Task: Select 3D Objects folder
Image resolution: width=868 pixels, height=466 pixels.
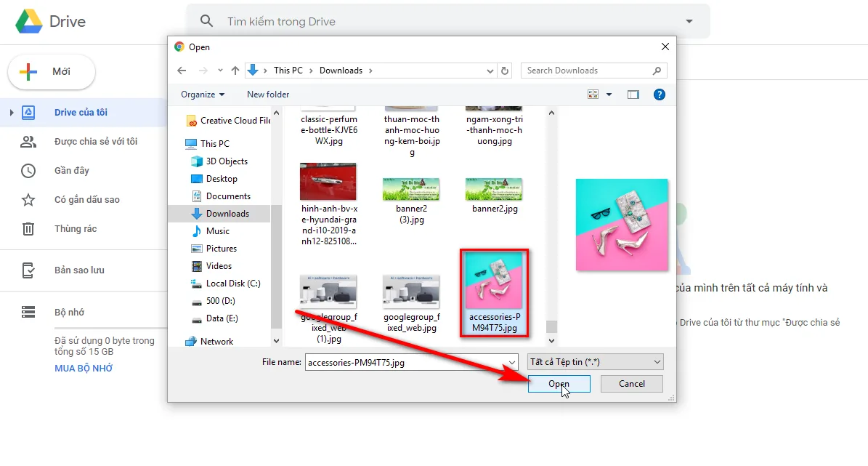Action: [x=220, y=161]
